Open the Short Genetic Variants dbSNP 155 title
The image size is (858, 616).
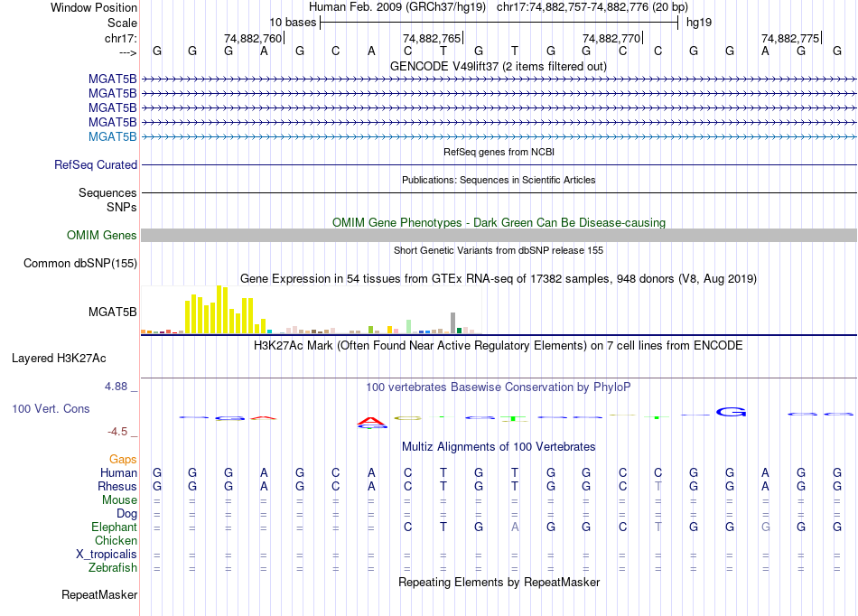coord(499,250)
